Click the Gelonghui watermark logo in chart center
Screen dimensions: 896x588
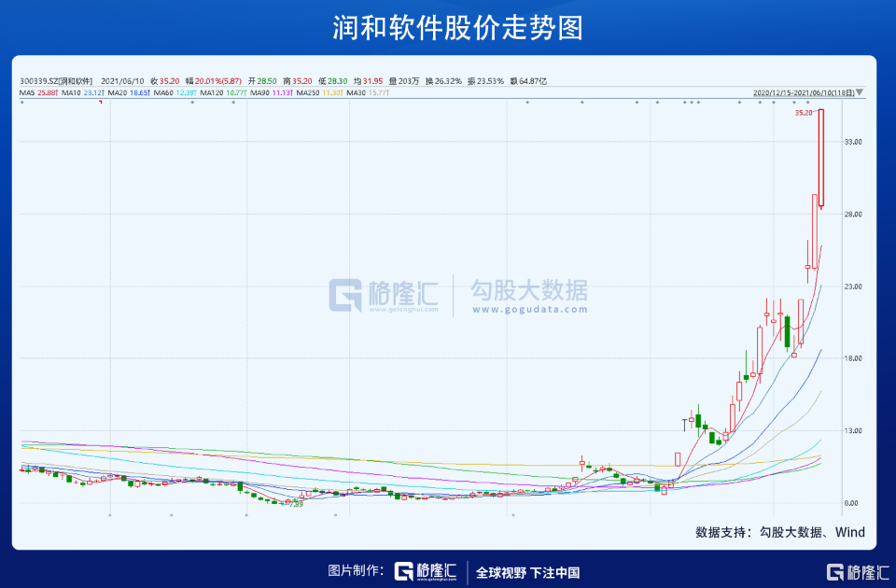tap(384, 295)
